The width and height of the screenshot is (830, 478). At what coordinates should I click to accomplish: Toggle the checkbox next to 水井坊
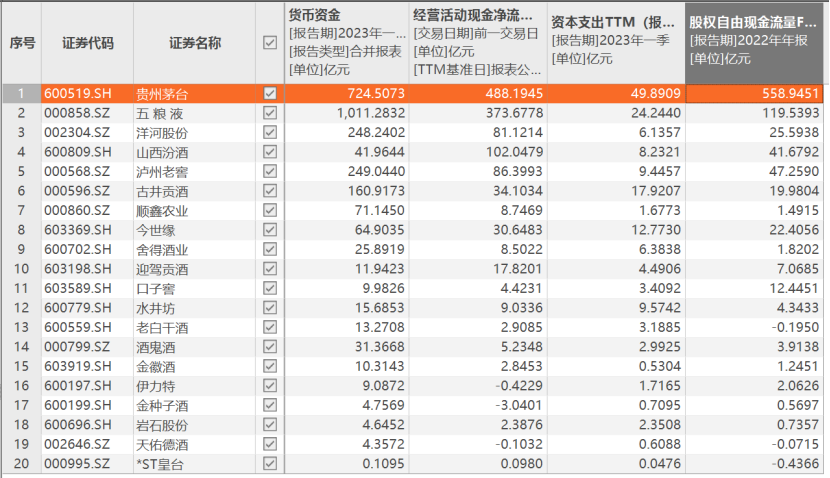(269, 308)
